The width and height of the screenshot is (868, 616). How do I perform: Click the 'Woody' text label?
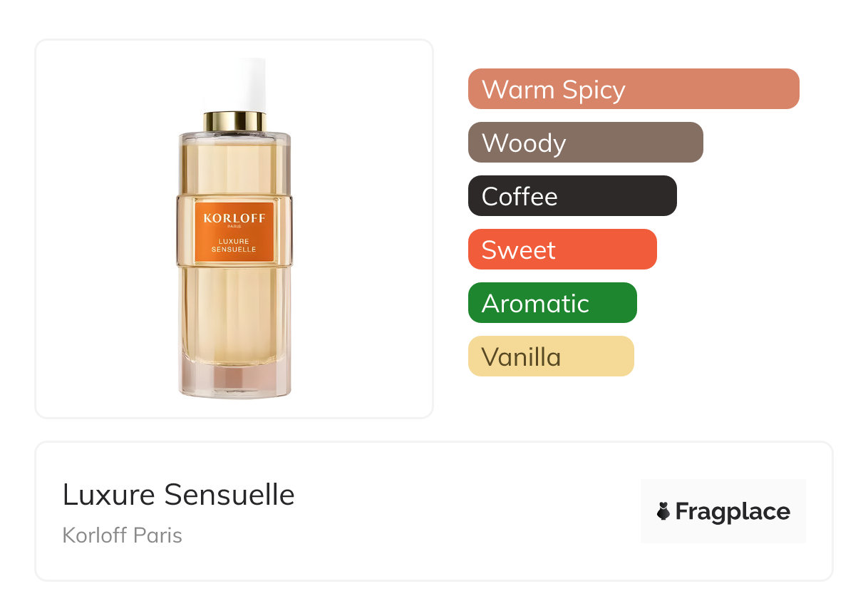click(x=524, y=143)
